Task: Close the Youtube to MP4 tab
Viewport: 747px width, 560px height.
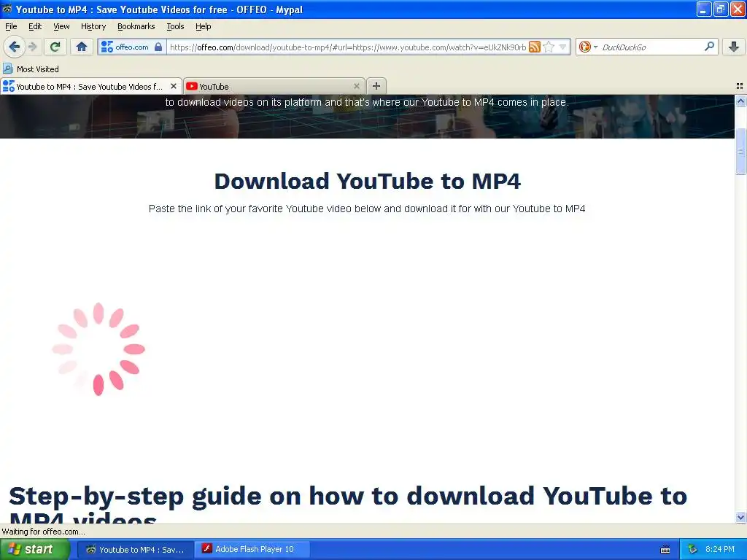Action: click(x=174, y=86)
